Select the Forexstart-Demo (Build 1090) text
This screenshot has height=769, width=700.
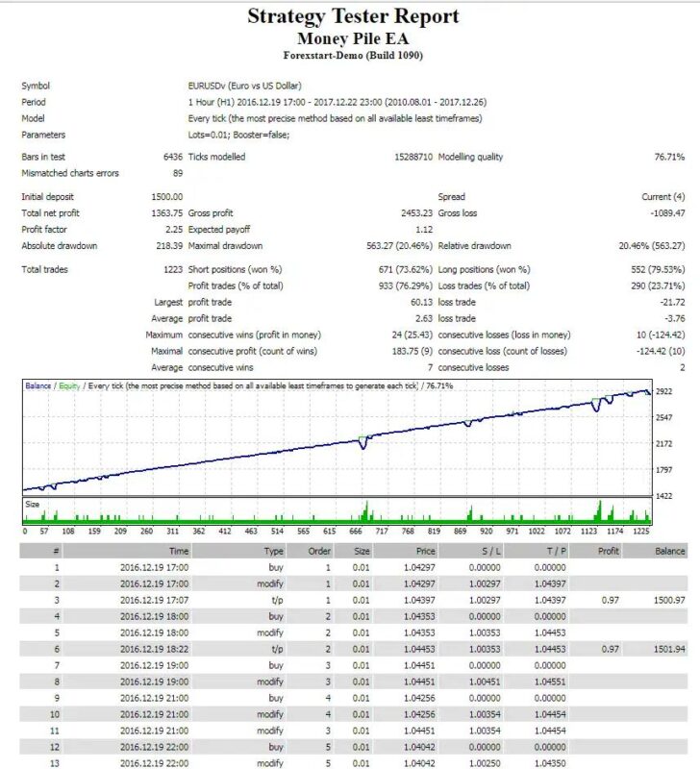click(353, 55)
